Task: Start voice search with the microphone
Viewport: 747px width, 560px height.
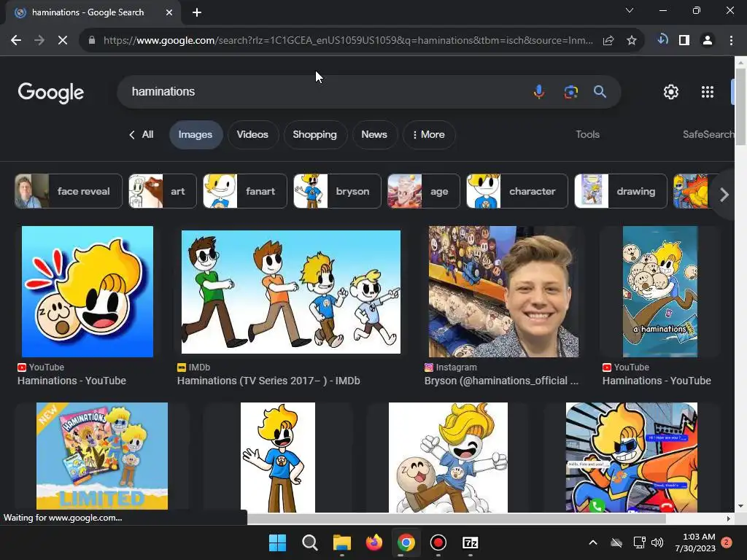Action: click(x=539, y=91)
